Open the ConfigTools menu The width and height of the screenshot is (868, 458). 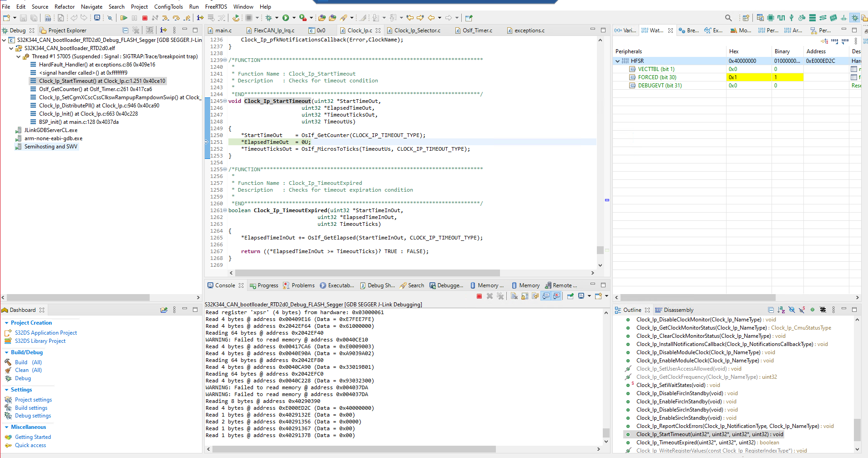point(168,7)
